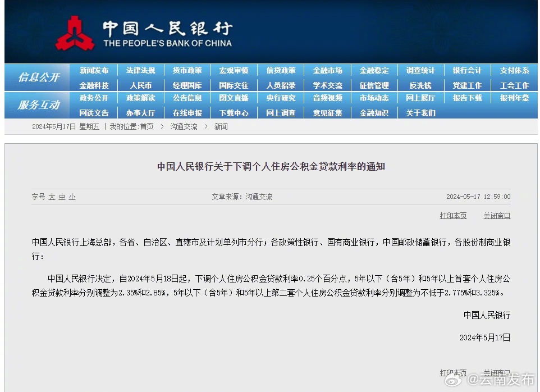Open 意见征集 page
Image resolution: width=540 pixels, height=392 pixels.
click(x=327, y=113)
